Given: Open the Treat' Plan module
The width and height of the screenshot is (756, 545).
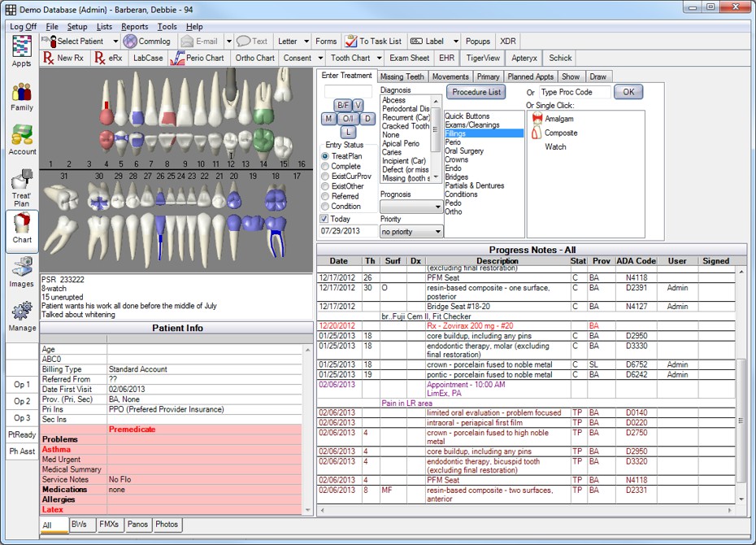Looking at the screenshot, I should 22,188.
